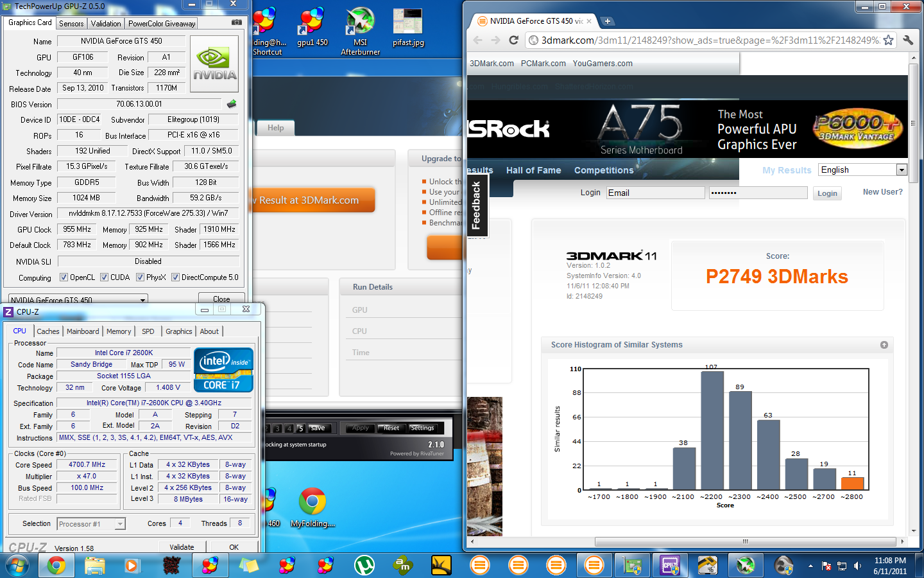
Task: Click the MSI Afterburner taskbar icon
Action: [746, 566]
